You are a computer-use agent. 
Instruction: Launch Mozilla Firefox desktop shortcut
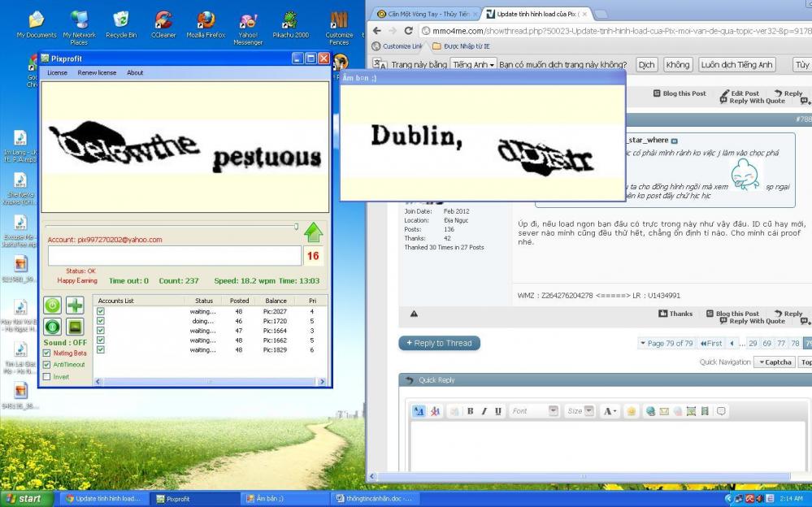tap(206, 24)
